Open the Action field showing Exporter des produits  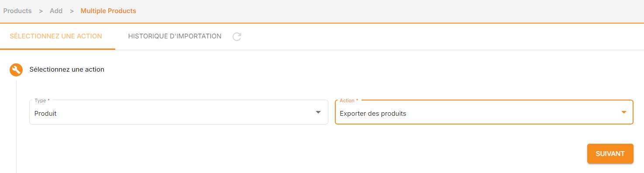[x=484, y=112]
